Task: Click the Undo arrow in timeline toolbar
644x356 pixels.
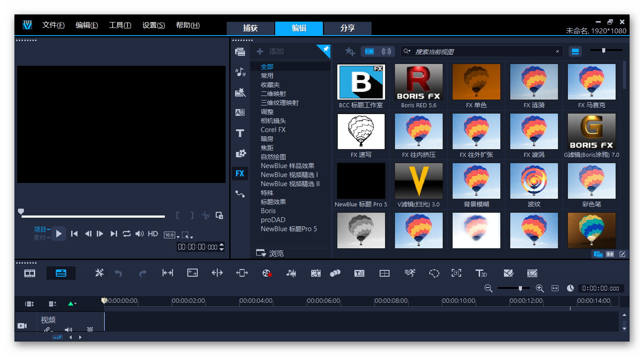Action: coord(118,273)
